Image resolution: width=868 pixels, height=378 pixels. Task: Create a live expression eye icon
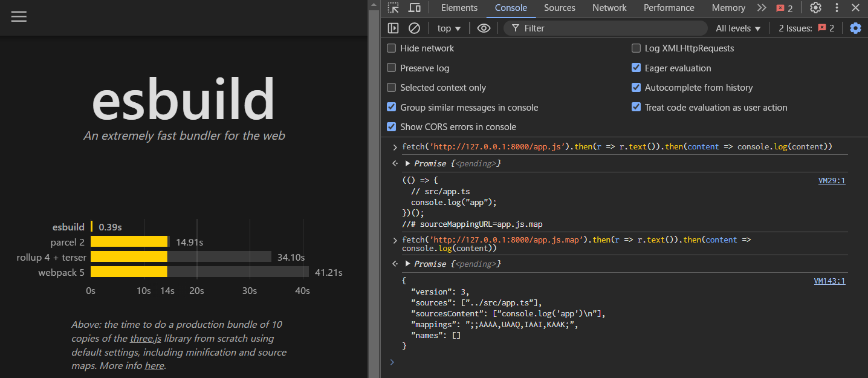coord(484,28)
